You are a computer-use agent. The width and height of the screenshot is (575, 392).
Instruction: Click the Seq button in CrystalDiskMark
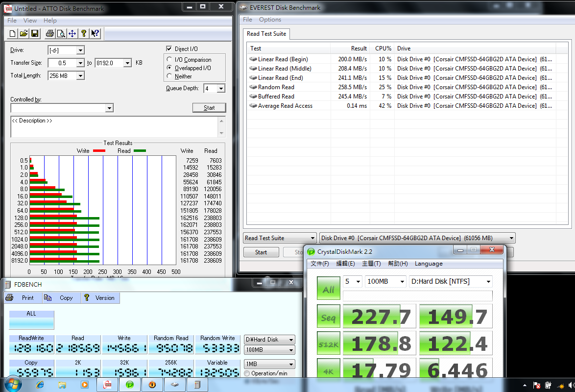click(328, 317)
